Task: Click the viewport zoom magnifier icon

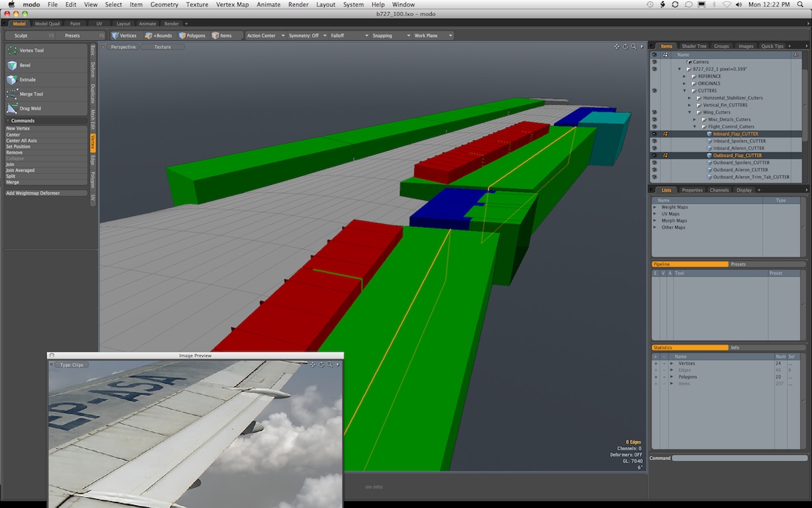Action: click(633, 47)
